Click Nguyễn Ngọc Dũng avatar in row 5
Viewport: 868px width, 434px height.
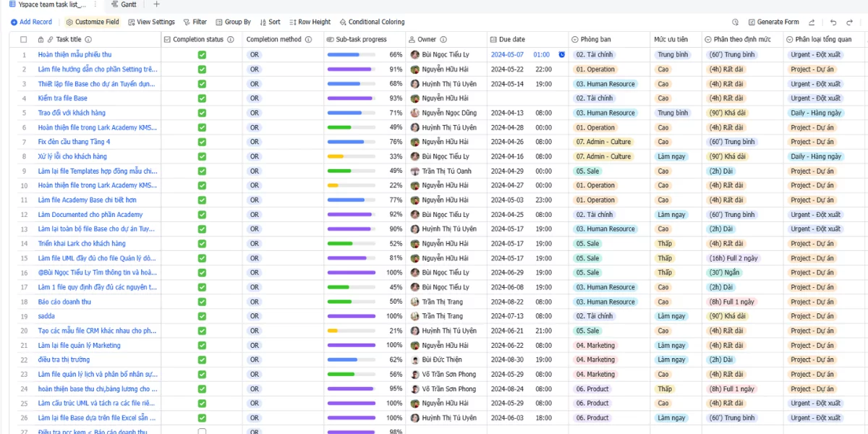415,113
